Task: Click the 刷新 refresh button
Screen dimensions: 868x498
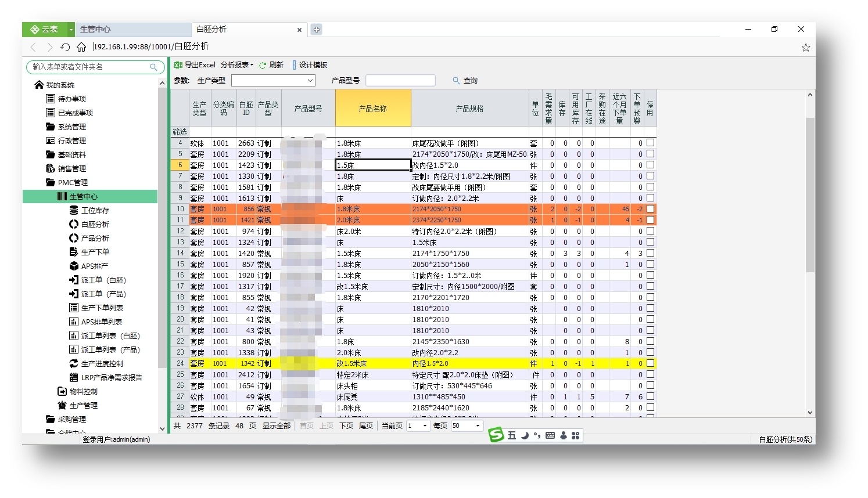Action: click(271, 65)
